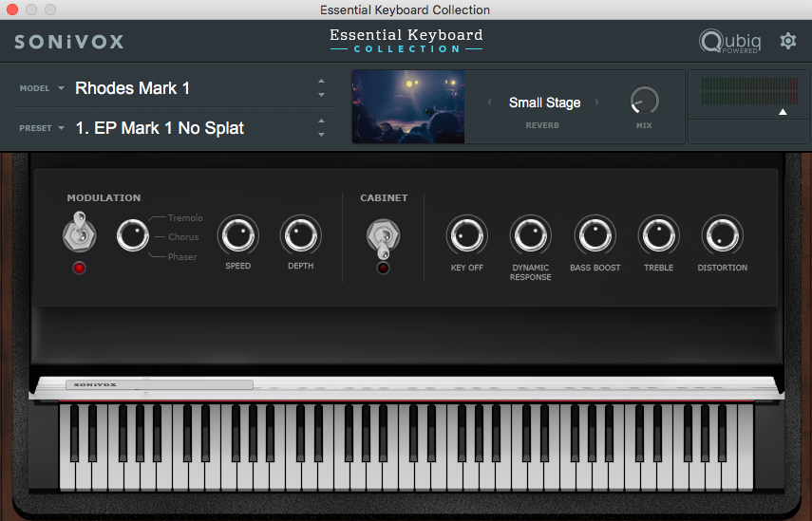Toggle the Cabinet switch
Screen dimensions: 812x521
382,236
